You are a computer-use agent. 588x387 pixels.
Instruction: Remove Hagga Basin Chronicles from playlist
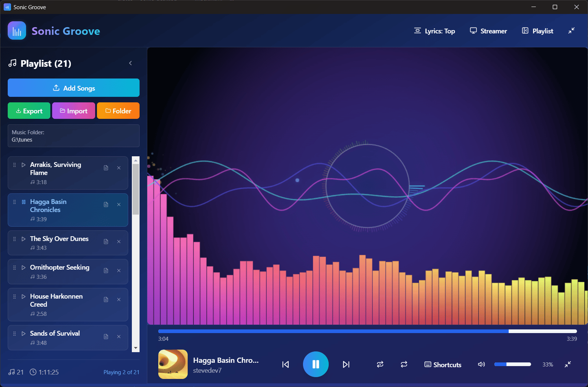[119, 204]
